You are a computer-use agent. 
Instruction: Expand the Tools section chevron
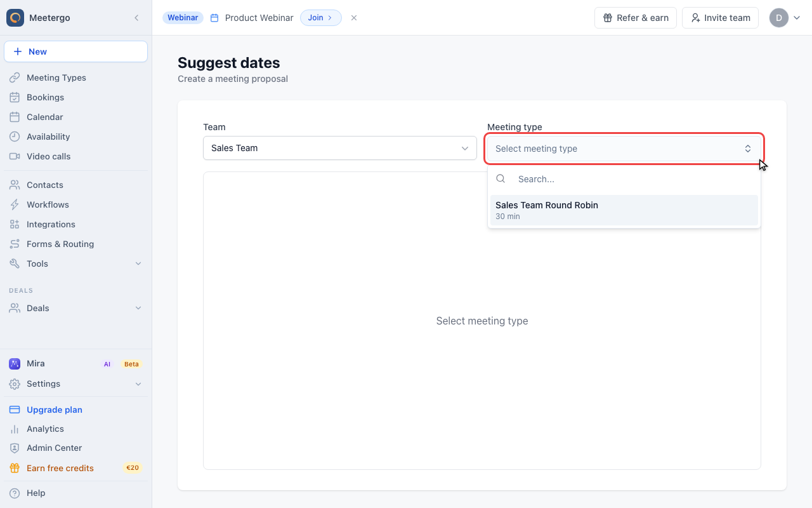[x=138, y=264]
